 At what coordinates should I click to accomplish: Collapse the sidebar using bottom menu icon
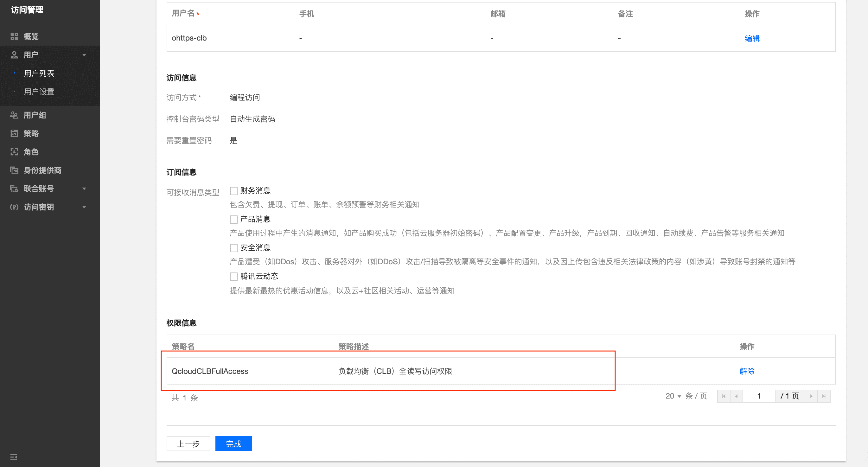(x=14, y=457)
